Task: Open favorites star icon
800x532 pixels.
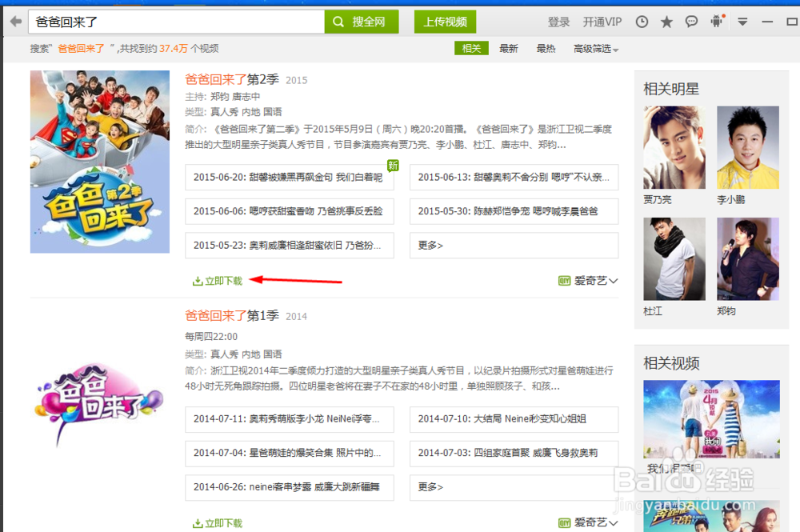Action: (x=666, y=22)
